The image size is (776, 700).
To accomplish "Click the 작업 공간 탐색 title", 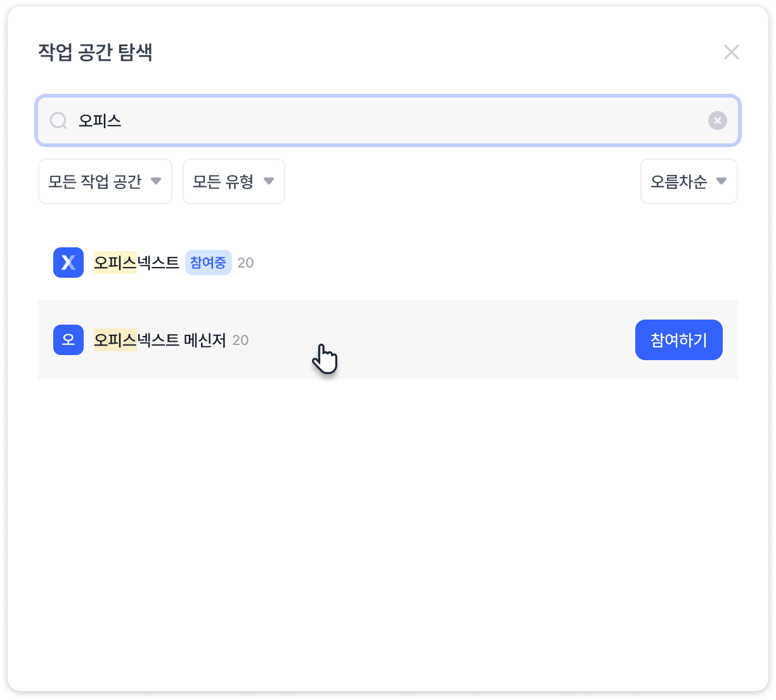I will coord(95,52).
